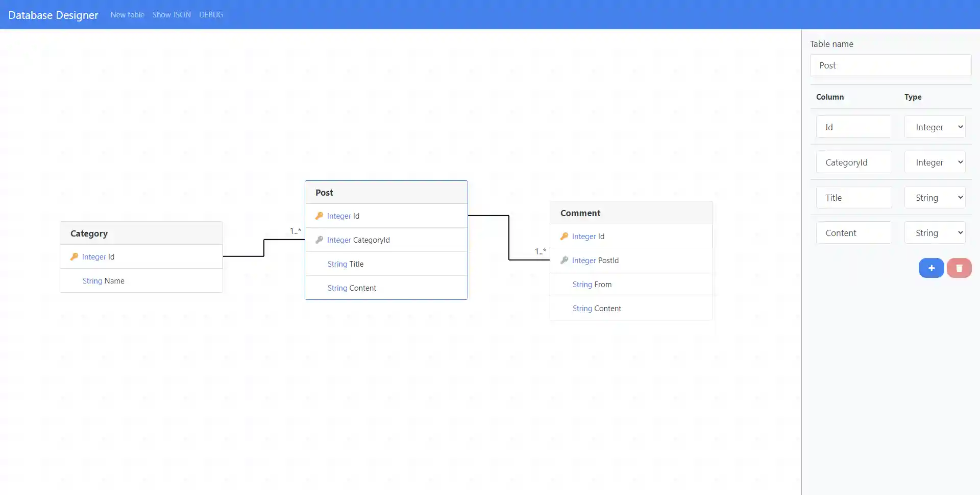Click the blue plus add column button
The width and height of the screenshot is (980, 495).
(931, 268)
